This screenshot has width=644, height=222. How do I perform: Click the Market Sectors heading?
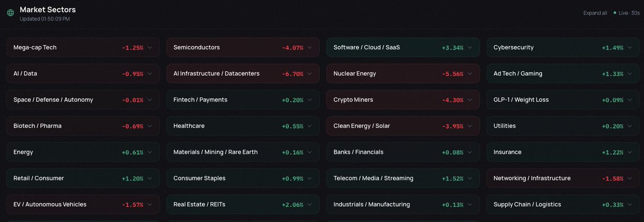click(x=48, y=10)
